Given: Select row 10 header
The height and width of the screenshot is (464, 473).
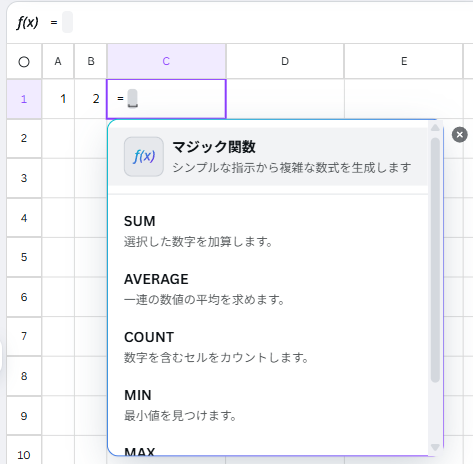Looking at the screenshot, I should [24, 455].
